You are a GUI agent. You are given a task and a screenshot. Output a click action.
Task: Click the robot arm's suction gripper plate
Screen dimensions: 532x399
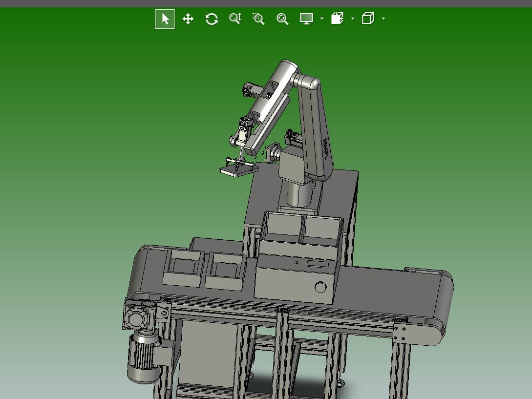(238, 170)
